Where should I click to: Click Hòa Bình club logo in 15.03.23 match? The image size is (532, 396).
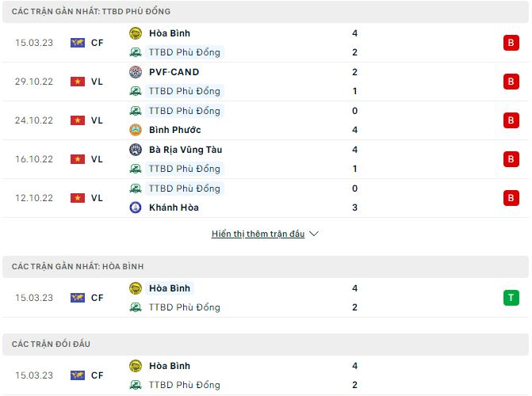click(135, 33)
